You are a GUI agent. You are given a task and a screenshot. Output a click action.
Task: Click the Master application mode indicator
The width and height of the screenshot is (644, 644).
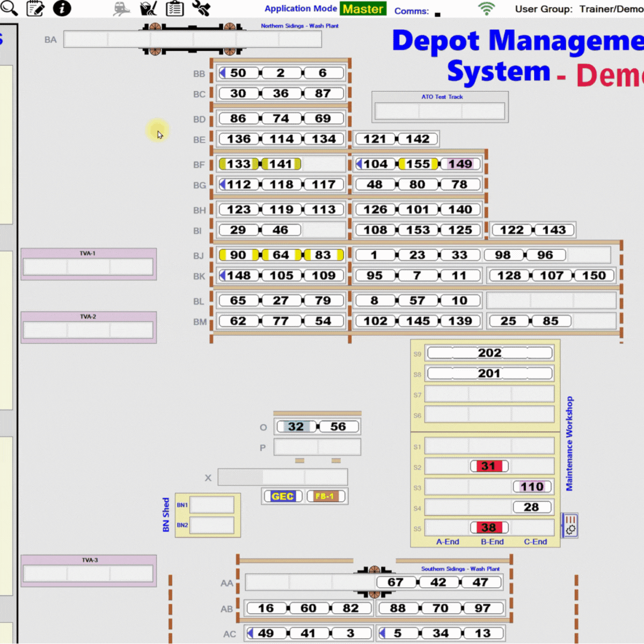point(363,9)
